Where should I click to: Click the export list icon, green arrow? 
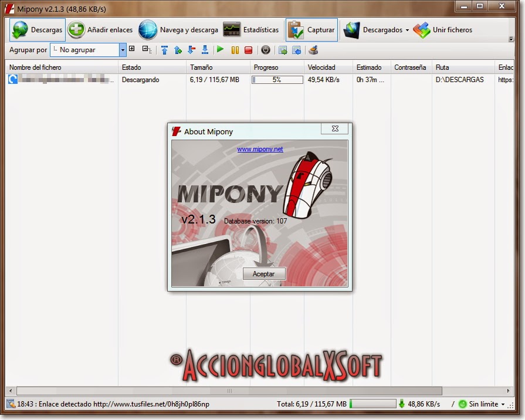tap(283, 50)
